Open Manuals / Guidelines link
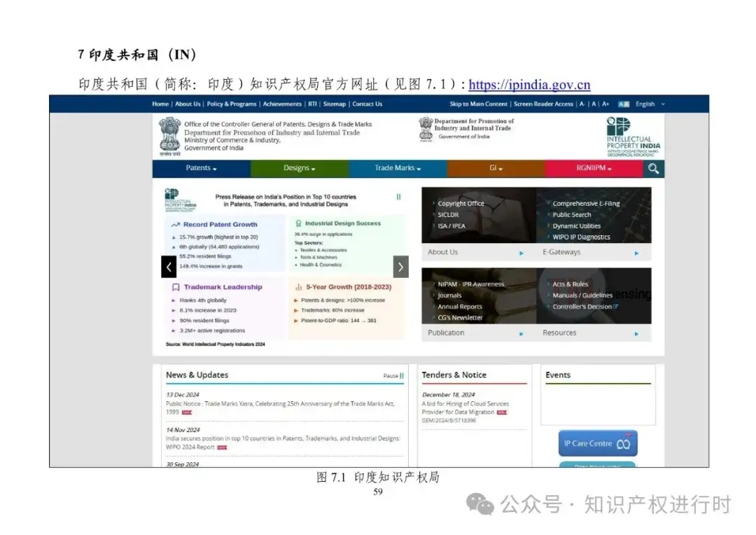 tap(582, 296)
